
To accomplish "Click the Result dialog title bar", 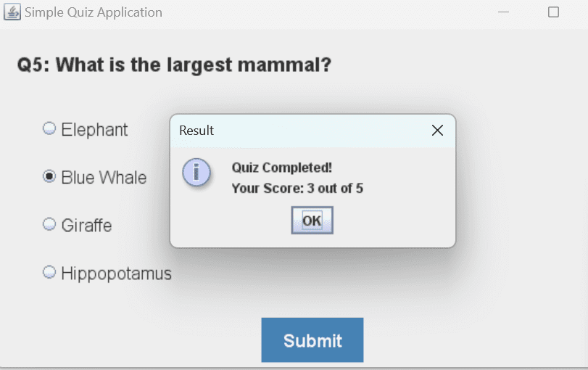I will (x=300, y=131).
